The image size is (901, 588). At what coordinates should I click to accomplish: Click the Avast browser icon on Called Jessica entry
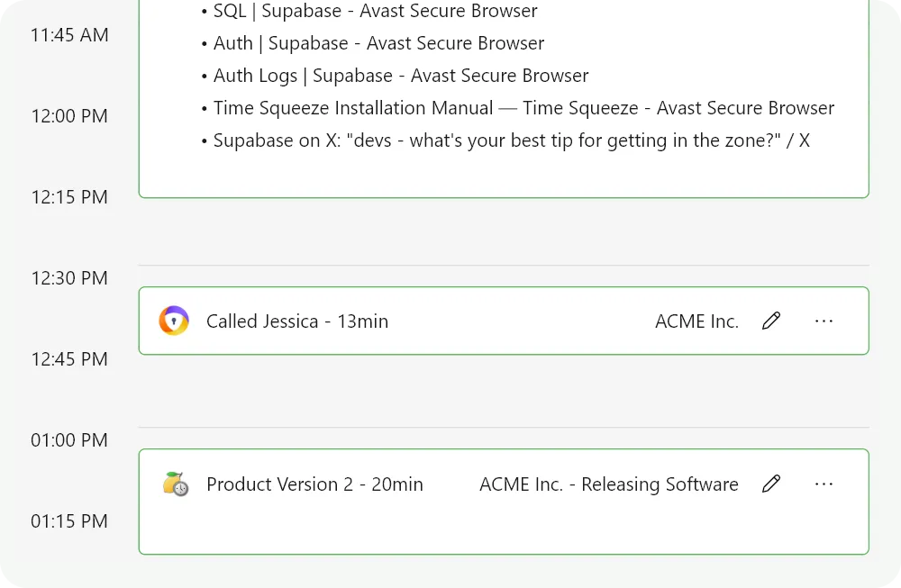[174, 321]
